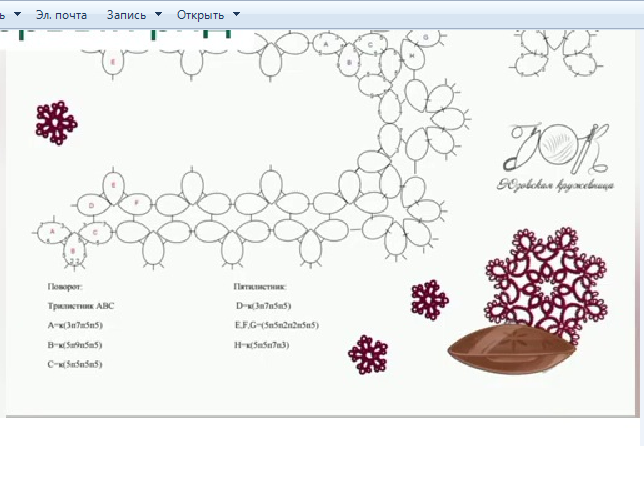This screenshot has height=494, width=644.
Task: Click the 'Поворот:' heading in the image
Action: coord(65,287)
